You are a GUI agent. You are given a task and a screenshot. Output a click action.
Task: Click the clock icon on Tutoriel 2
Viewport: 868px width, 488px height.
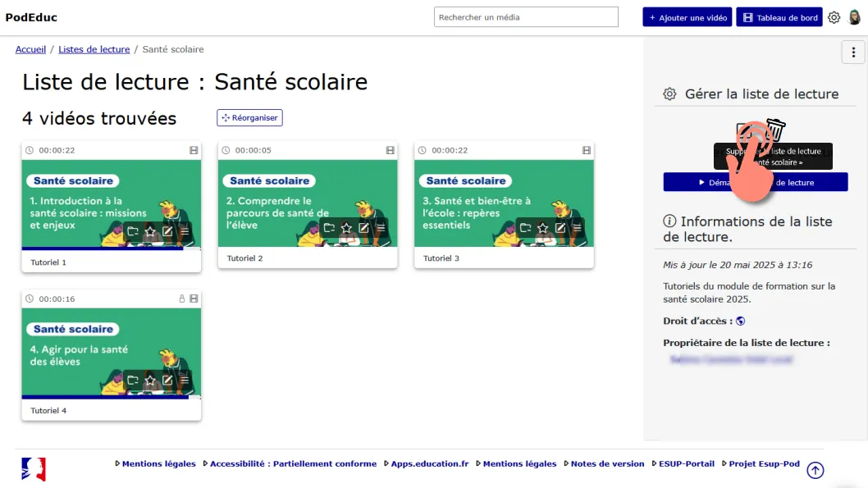(226, 150)
